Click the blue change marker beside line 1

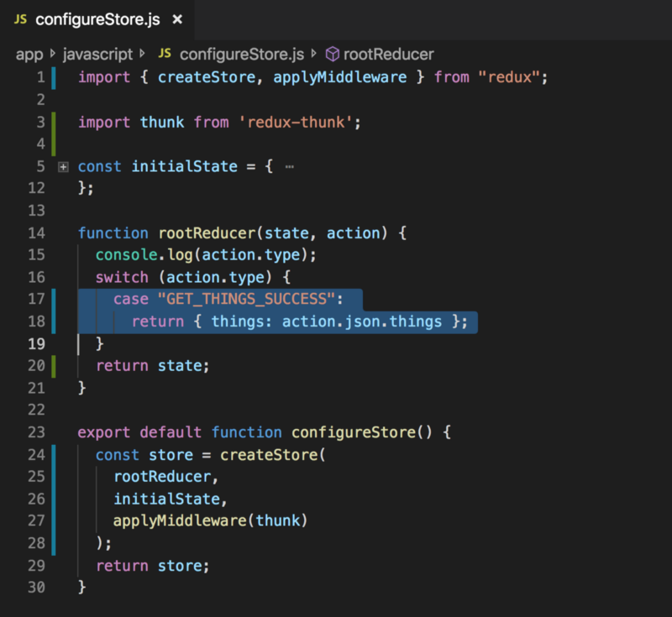click(54, 77)
